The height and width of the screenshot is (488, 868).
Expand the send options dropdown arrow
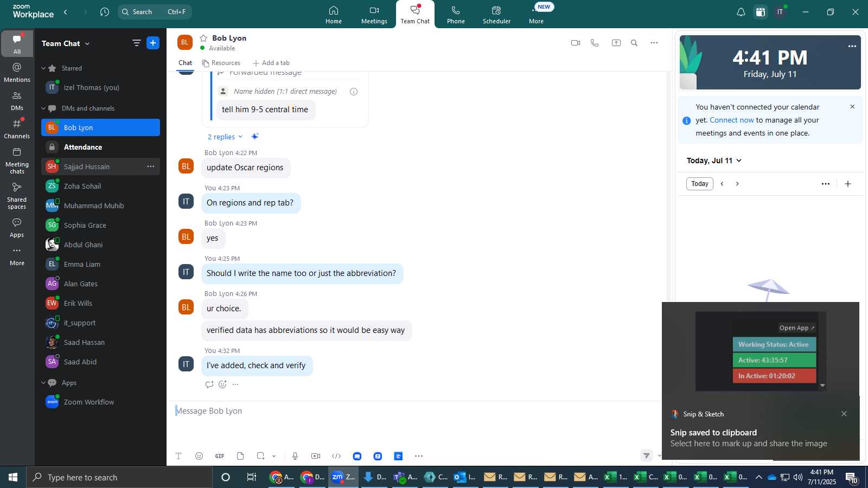tap(659, 455)
